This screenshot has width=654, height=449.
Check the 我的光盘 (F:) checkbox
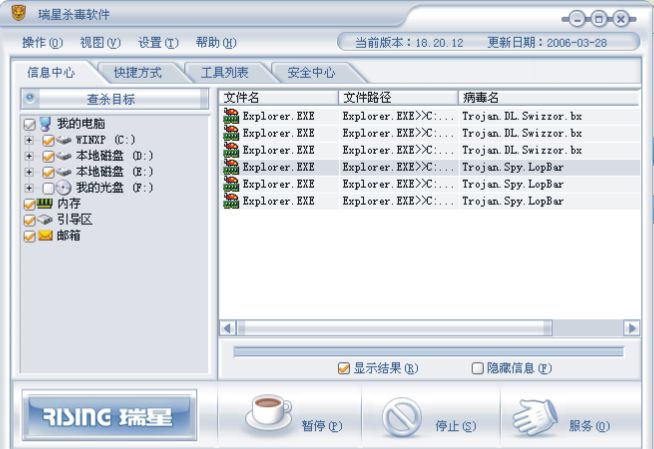point(48,188)
